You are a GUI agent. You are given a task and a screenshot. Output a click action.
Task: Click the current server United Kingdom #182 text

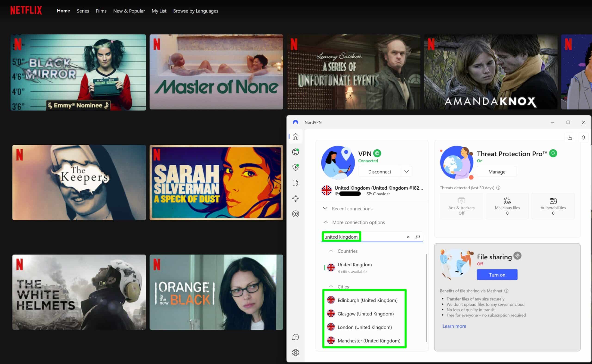pyautogui.click(x=379, y=188)
